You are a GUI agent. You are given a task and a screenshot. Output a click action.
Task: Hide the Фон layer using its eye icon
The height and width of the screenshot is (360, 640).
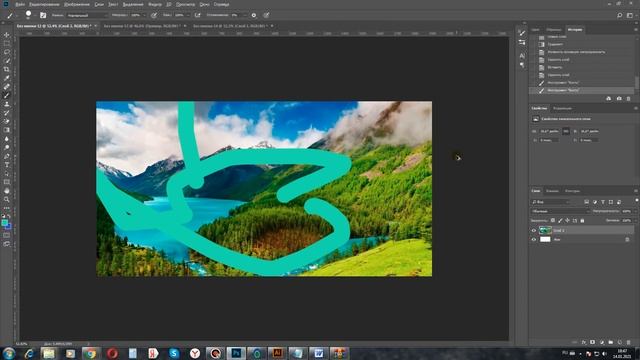tap(533, 240)
